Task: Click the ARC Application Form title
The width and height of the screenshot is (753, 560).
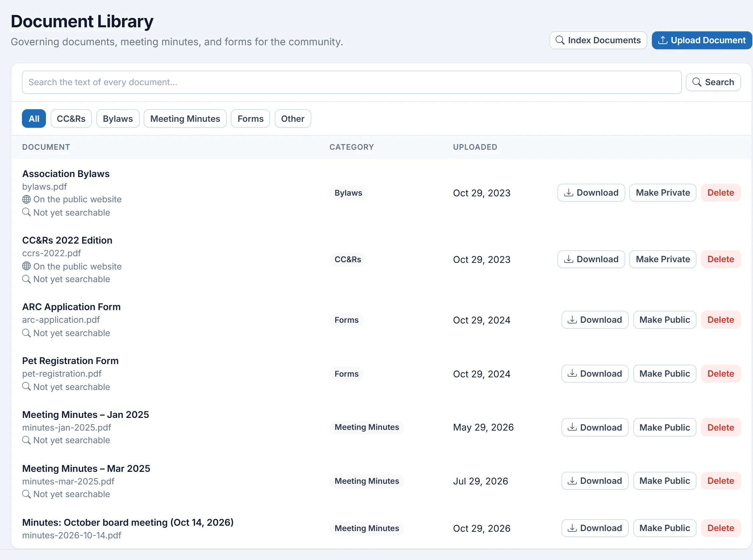Action: pyautogui.click(x=71, y=307)
